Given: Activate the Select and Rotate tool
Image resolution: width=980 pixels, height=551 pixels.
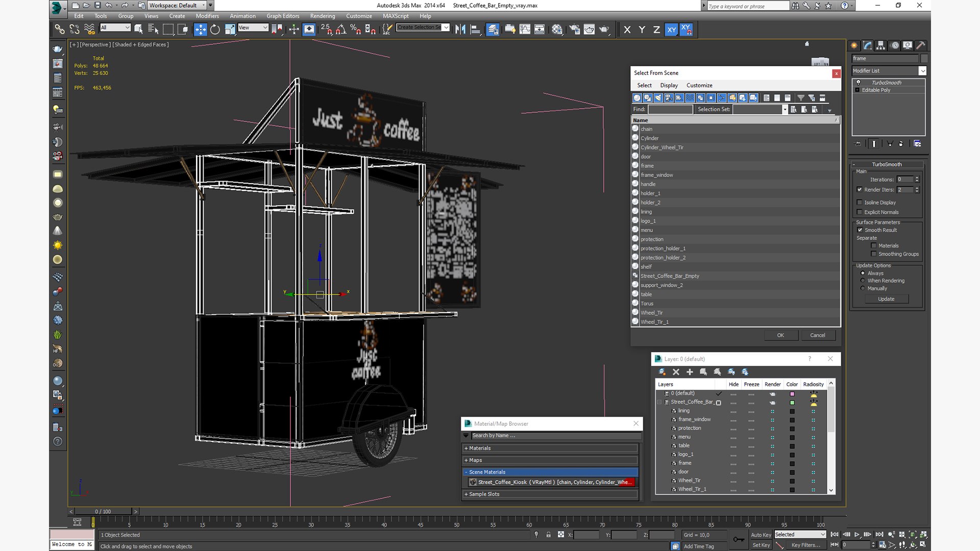Looking at the screenshot, I should click(215, 30).
